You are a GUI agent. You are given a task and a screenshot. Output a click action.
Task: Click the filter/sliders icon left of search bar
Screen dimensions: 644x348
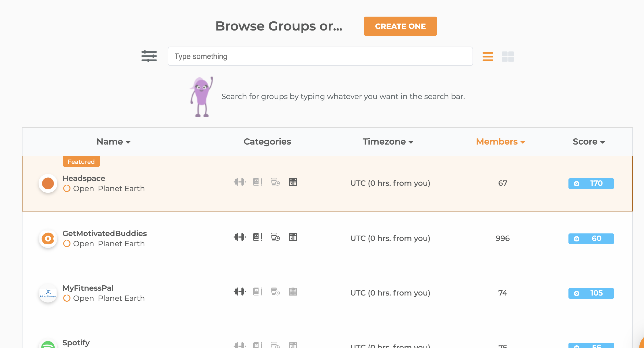click(149, 56)
